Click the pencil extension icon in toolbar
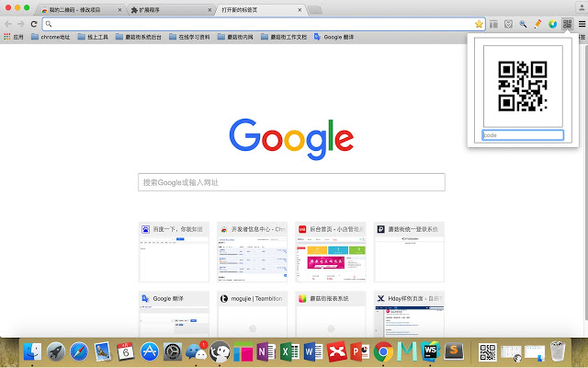Viewport: 588px width, 368px height. coord(537,24)
